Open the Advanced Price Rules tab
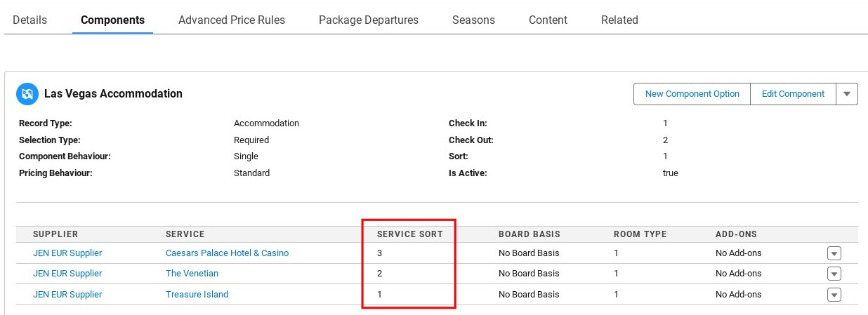 coord(232,20)
